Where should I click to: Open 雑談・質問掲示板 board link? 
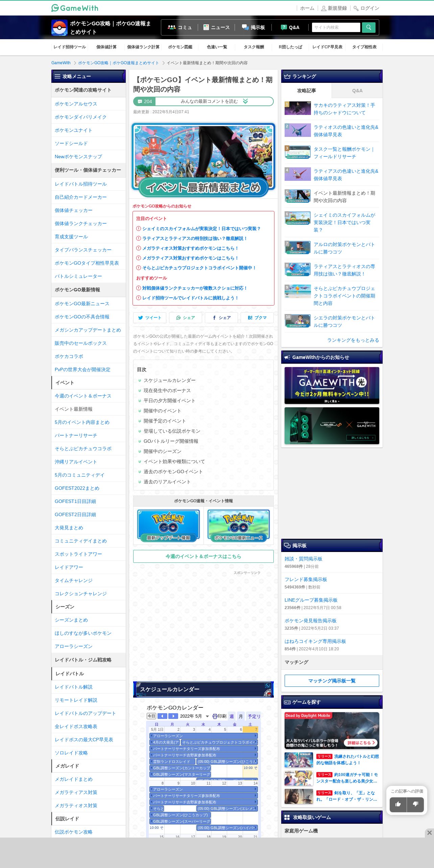304,559
